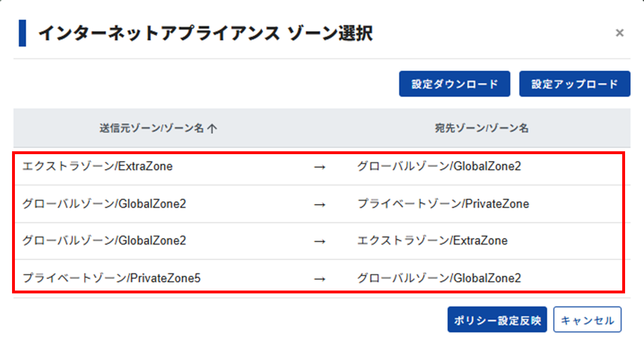This screenshot has height=353, width=644.
Task: Click the arrow icon pointing to destination エクストラゾーン/ExtraZone
Action: click(320, 242)
